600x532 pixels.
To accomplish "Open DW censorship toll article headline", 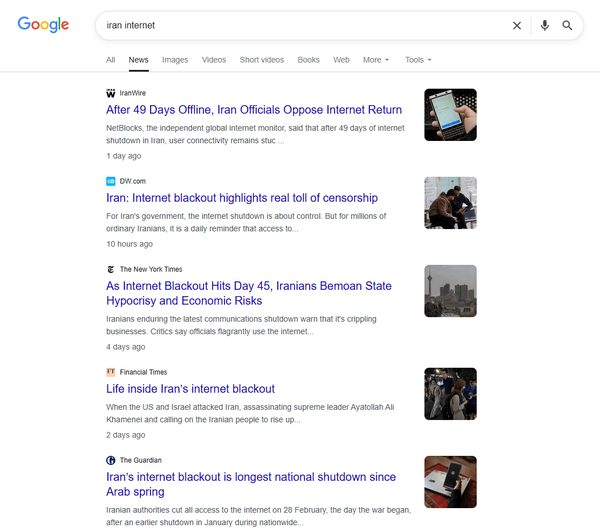I will click(x=242, y=198).
